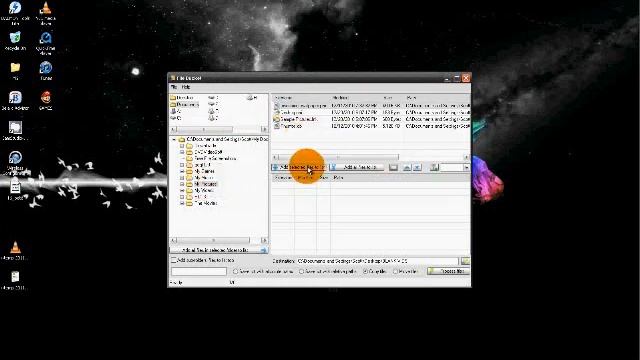Image resolution: width=640 pixels, height=360 pixels.
Task: Open the QuickTime Player desktop icon
Action: [46, 38]
